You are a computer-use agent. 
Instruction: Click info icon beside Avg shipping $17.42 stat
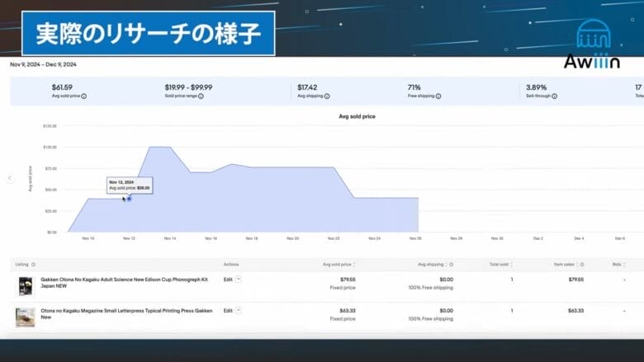(x=327, y=96)
